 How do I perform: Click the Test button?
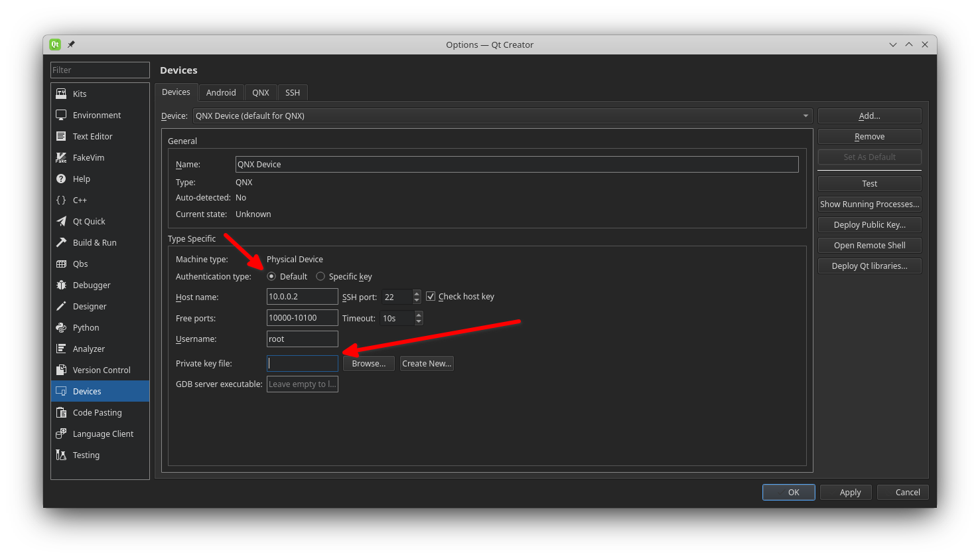pyautogui.click(x=869, y=183)
